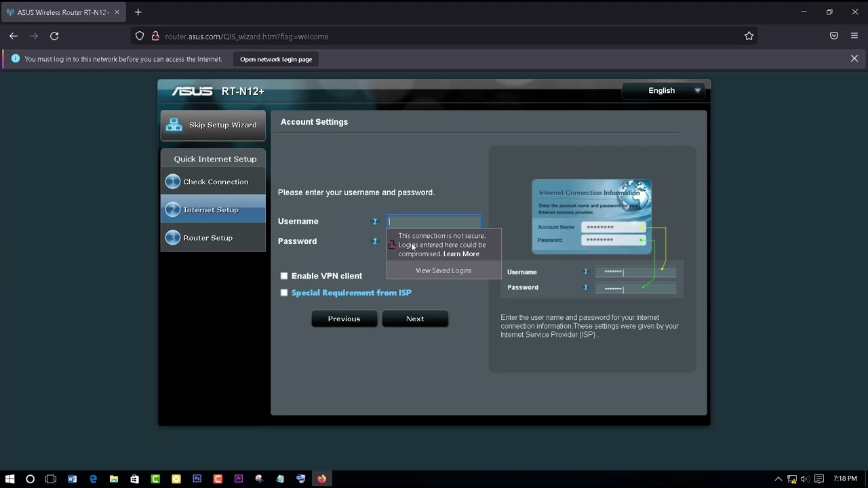The image size is (868, 488).
Task: Click the address bar URL
Action: click(x=247, y=37)
